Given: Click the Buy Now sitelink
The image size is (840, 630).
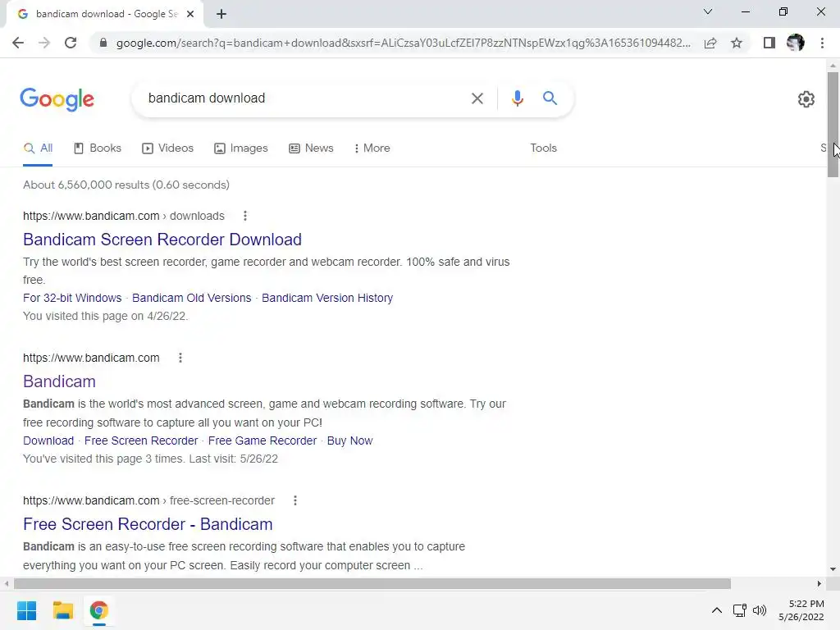Looking at the screenshot, I should pyautogui.click(x=349, y=441).
